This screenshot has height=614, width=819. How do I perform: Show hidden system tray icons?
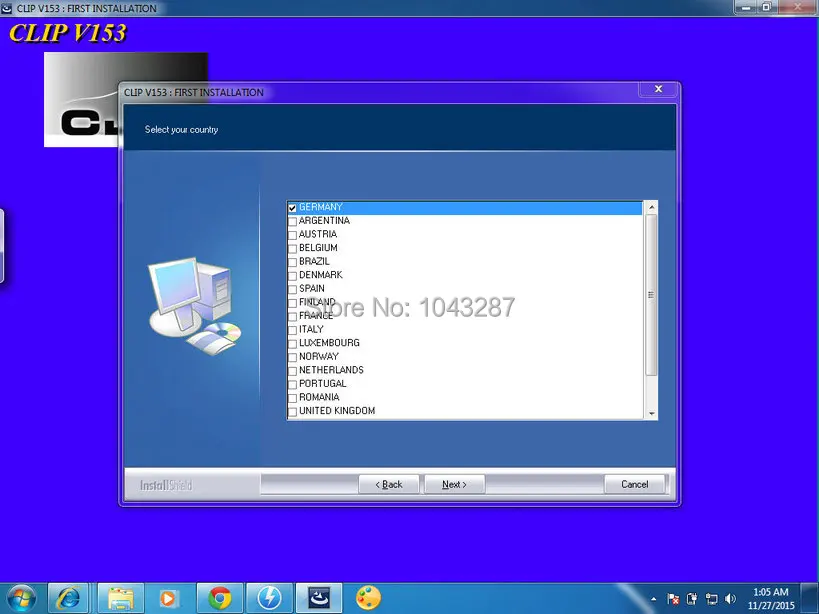[x=653, y=599]
